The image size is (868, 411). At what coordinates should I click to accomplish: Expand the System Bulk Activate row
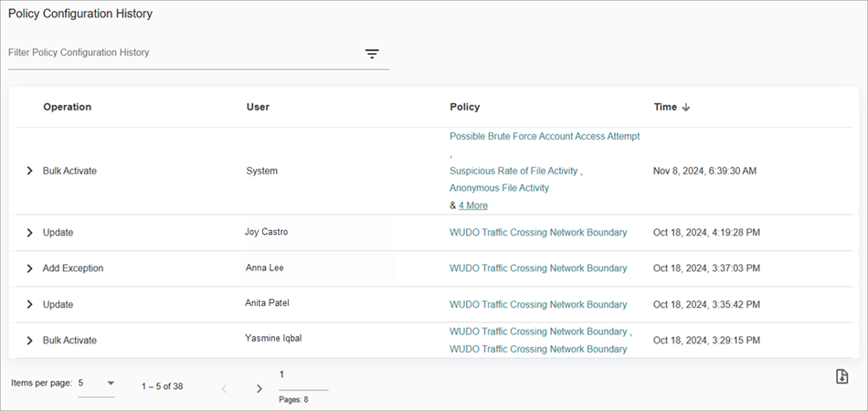(29, 171)
